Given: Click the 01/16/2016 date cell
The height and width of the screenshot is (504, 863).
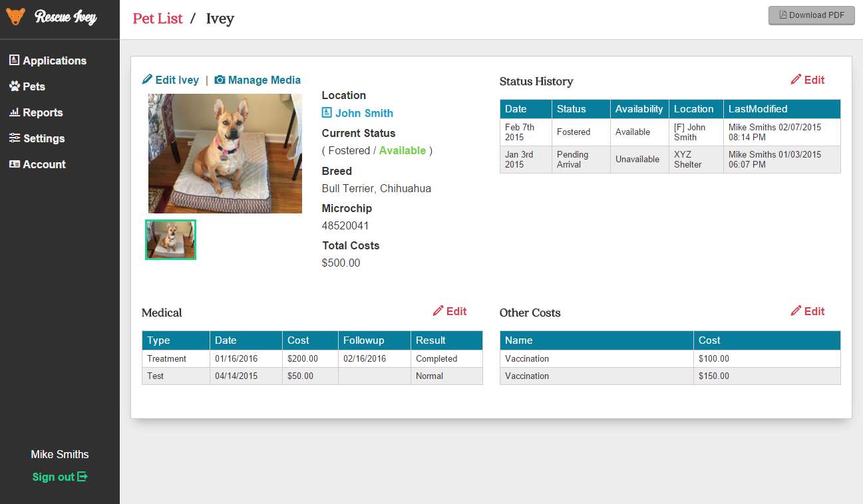Looking at the screenshot, I should (x=246, y=358).
